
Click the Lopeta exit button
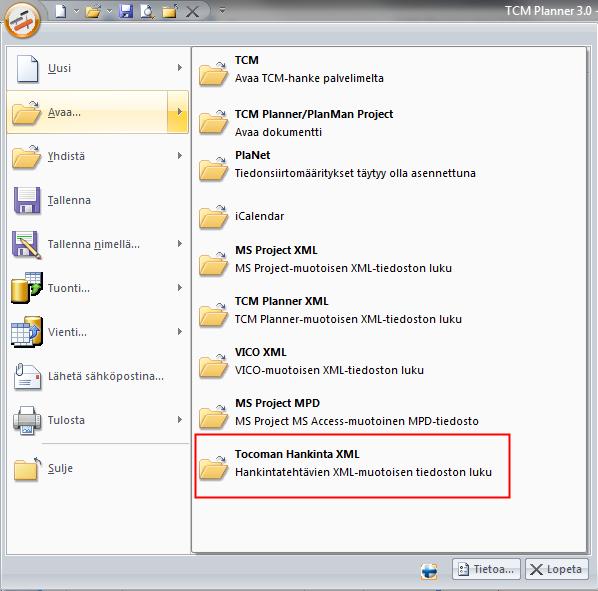[x=557, y=569]
